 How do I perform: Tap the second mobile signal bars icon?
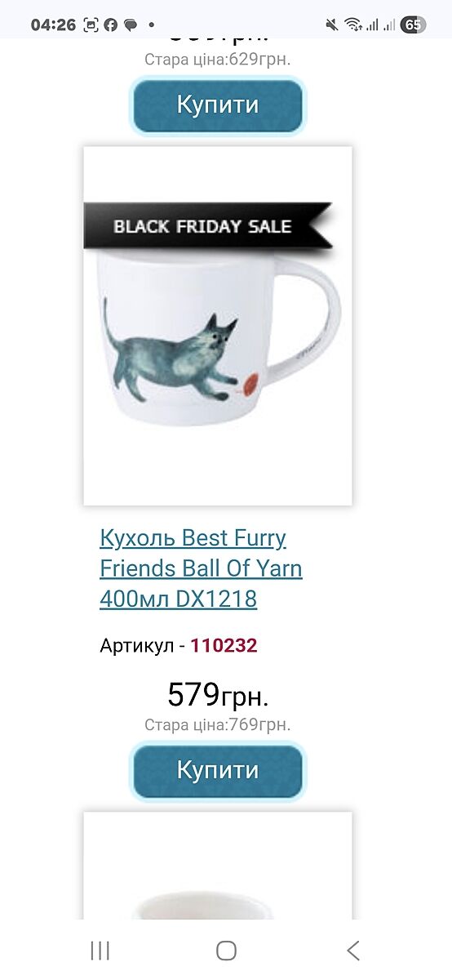[389, 24]
